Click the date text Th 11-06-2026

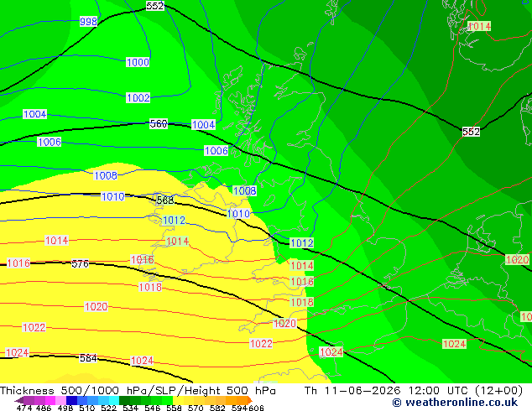[x=352, y=391]
